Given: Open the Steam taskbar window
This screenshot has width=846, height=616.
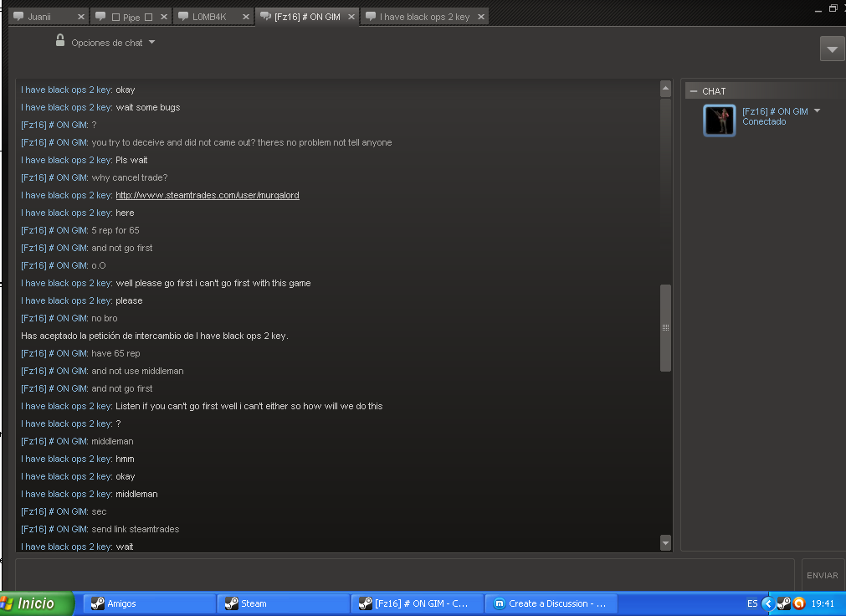Looking at the screenshot, I should [x=284, y=603].
